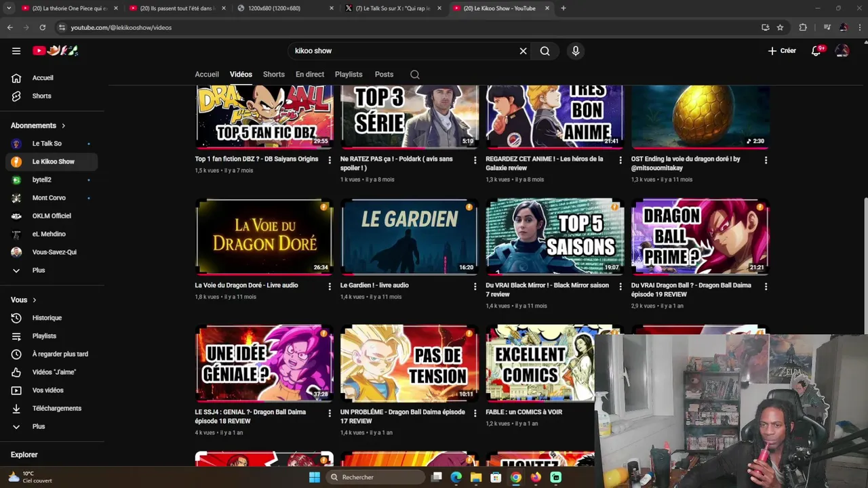The width and height of the screenshot is (868, 488).
Task: Click the search magnifier button
Action: (x=545, y=51)
